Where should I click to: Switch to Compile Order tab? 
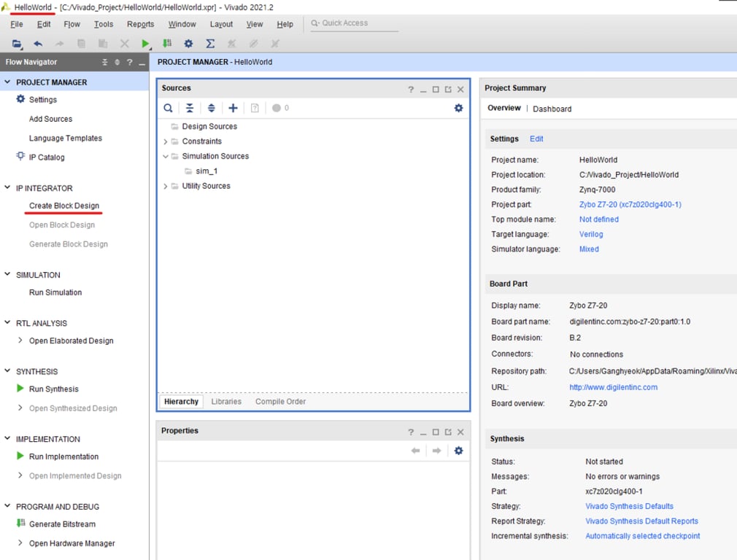click(x=281, y=402)
